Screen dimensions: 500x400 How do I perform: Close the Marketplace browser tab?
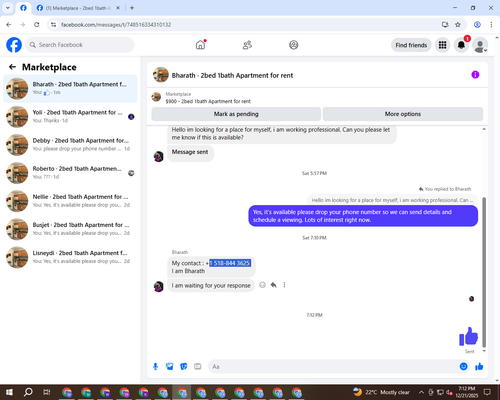pos(118,8)
